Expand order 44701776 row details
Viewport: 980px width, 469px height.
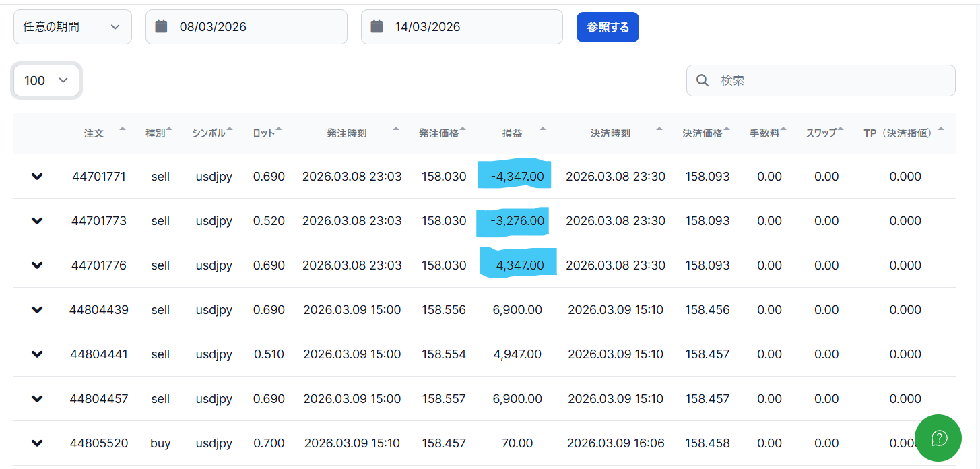coord(37,265)
